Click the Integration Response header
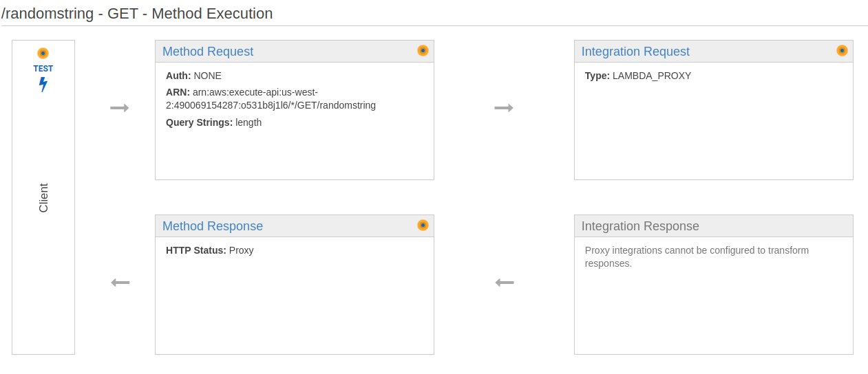The image size is (868, 374). point(714,226)
